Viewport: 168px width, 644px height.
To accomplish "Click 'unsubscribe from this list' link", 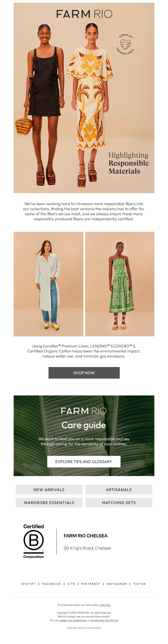I will point(104,620).
